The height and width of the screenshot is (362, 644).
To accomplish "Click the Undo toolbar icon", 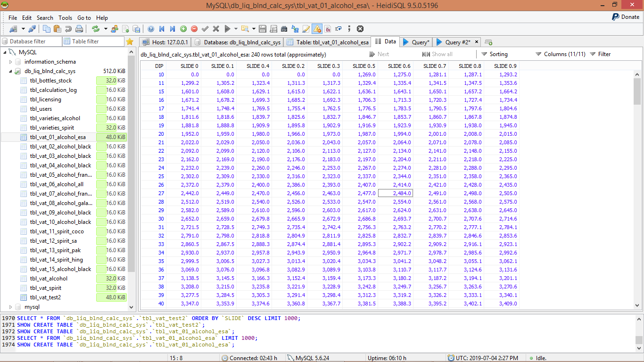I will tap(68, 29).
